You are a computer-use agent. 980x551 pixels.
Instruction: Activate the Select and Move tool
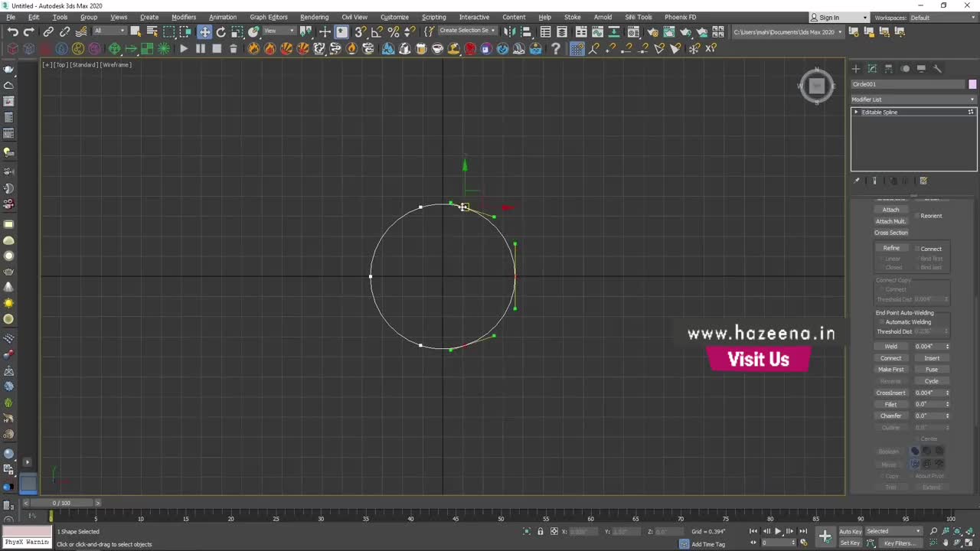click(x=204, y=31)
